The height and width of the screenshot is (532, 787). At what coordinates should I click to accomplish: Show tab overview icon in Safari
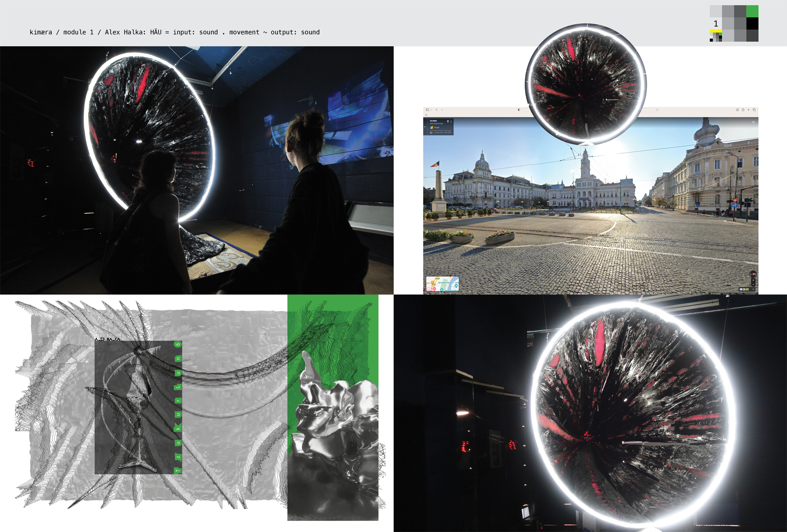(x=754, y=110)
